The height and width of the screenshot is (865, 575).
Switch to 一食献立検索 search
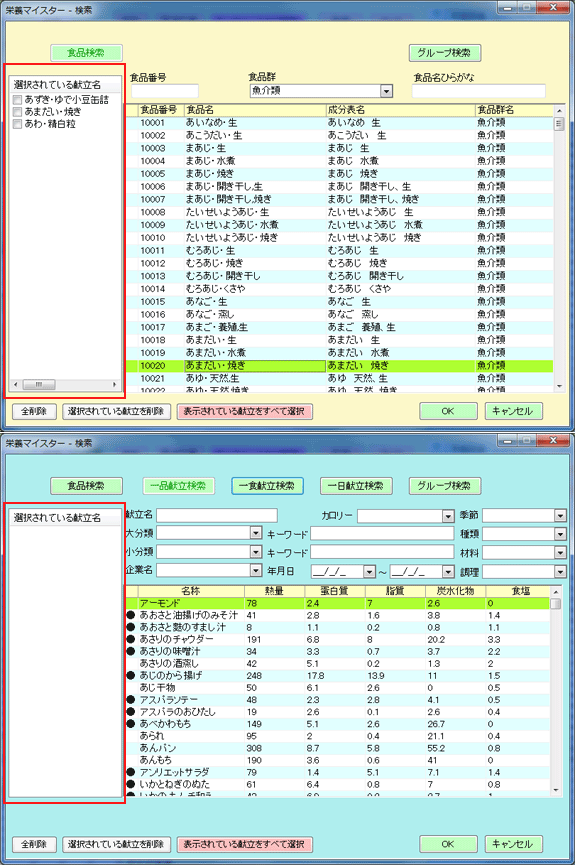[x=267, y=486]
